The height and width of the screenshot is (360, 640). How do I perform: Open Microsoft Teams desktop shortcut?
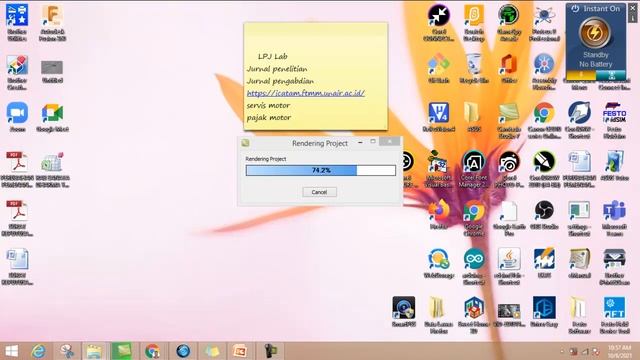click(x=614, y=218)
